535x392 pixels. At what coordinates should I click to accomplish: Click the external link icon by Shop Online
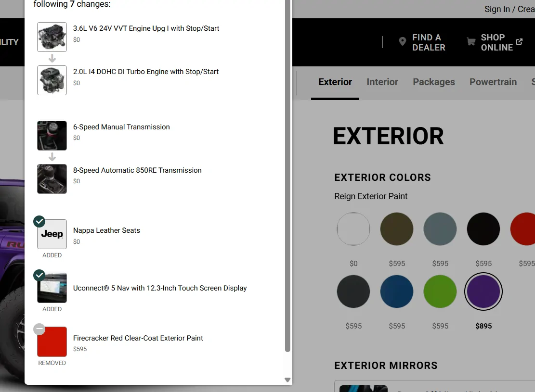tap(519, 41)
